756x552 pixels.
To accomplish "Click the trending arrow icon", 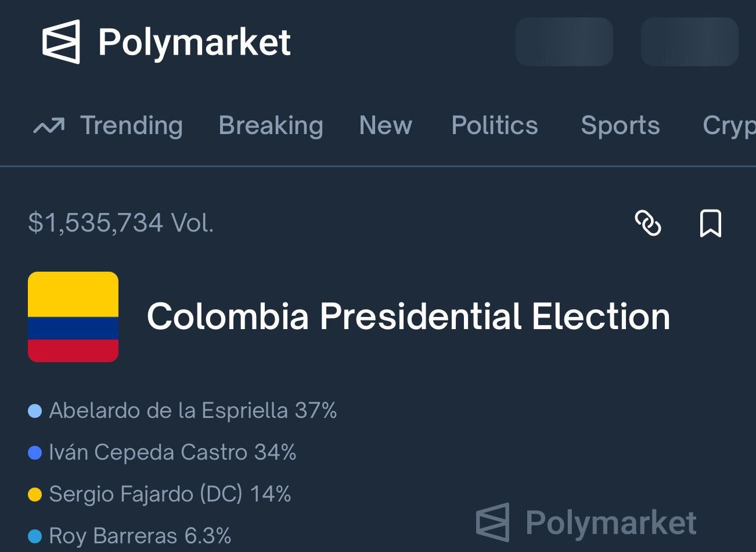I will 49,125.
